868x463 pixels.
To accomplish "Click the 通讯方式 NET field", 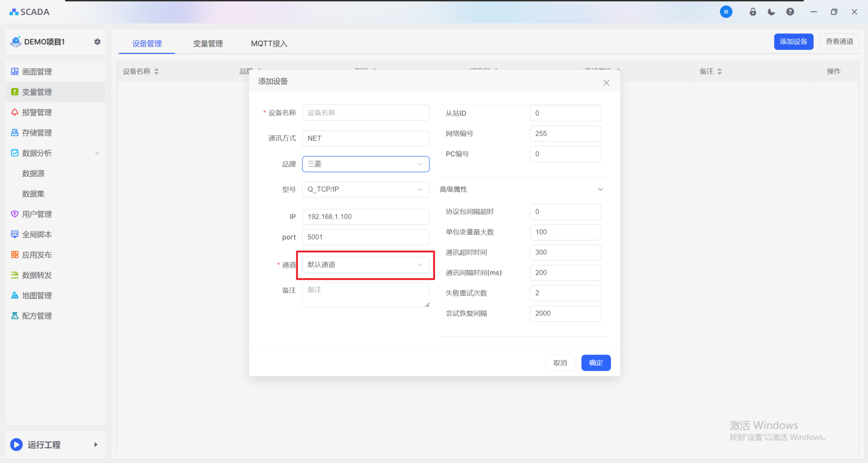I will click(366, 138).
